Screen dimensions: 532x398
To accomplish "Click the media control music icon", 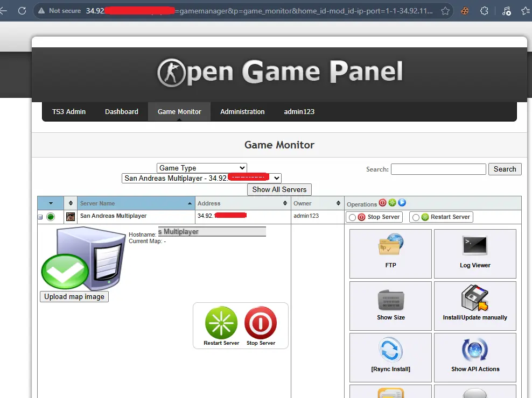I will tap(506, 11).
